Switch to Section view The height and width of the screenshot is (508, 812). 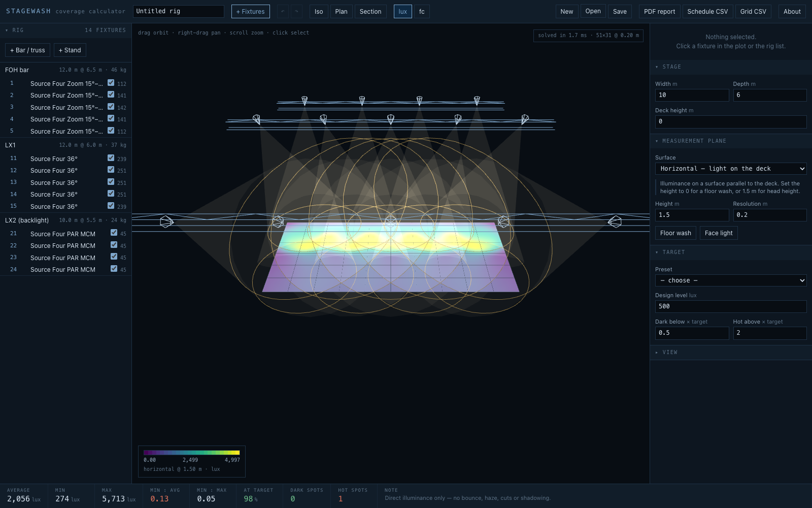point(370,11)
